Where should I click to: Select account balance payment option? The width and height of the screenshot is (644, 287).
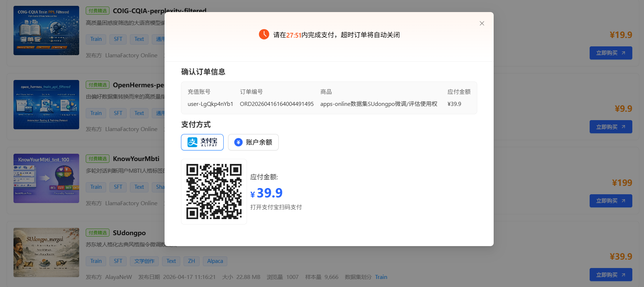(x=253, y=142)
